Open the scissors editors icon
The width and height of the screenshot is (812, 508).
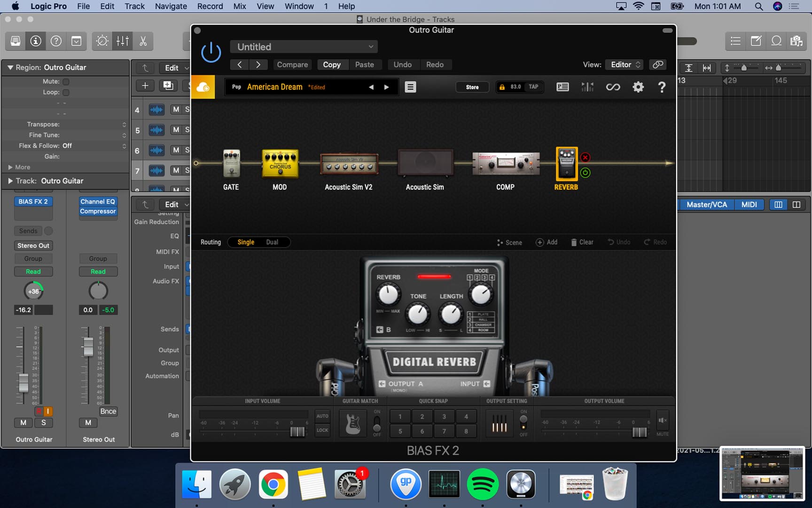(143, 41)
